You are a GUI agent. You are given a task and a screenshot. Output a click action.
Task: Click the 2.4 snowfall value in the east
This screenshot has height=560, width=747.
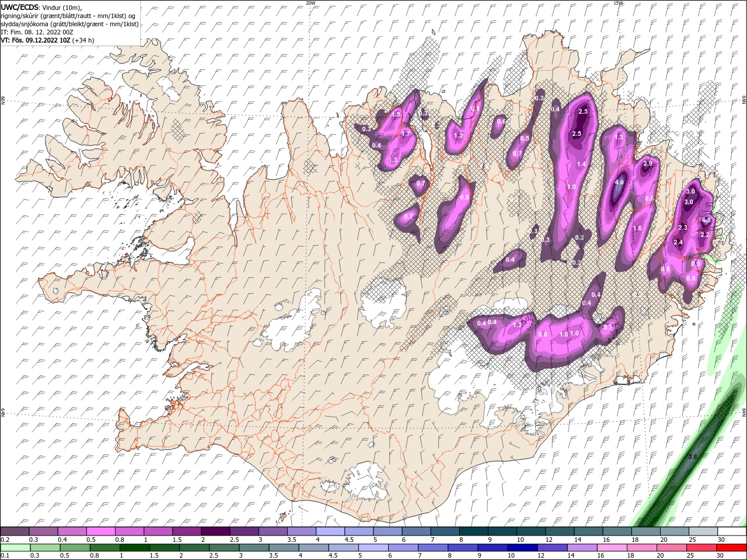678,242
